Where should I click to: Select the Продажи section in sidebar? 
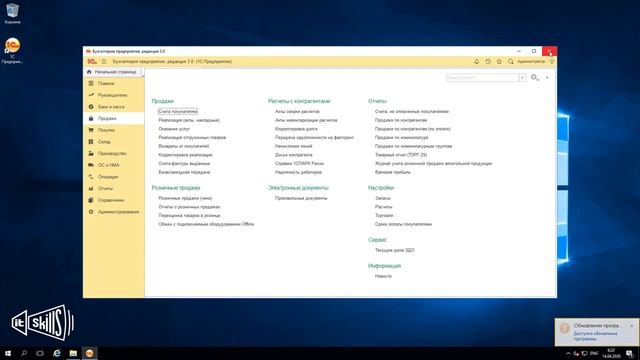click(113, 118)
